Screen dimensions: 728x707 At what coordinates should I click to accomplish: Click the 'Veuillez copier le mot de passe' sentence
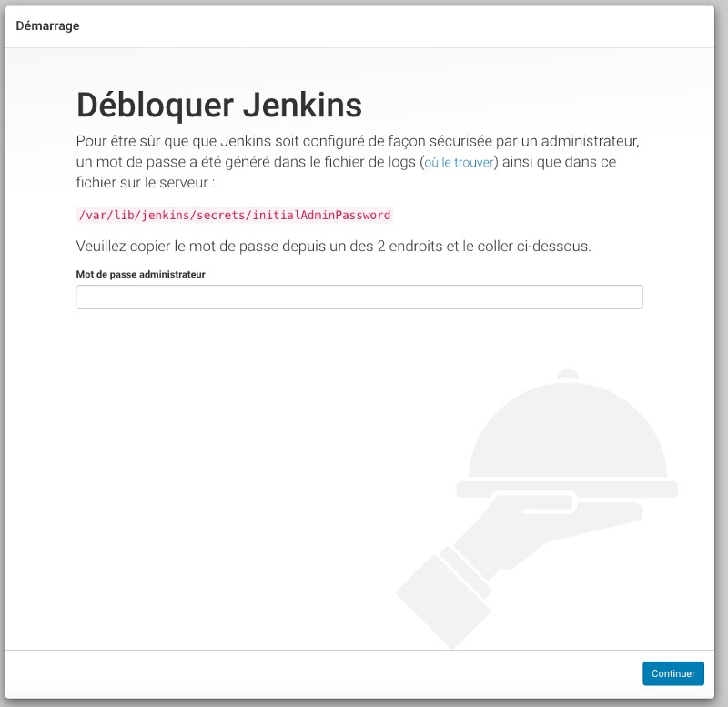click(x=333, y=246)
